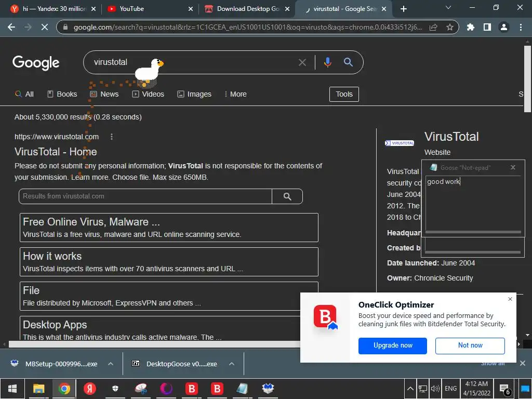Expand MBSetup download options arrow
Screen dimensions: 532x399
111,364
